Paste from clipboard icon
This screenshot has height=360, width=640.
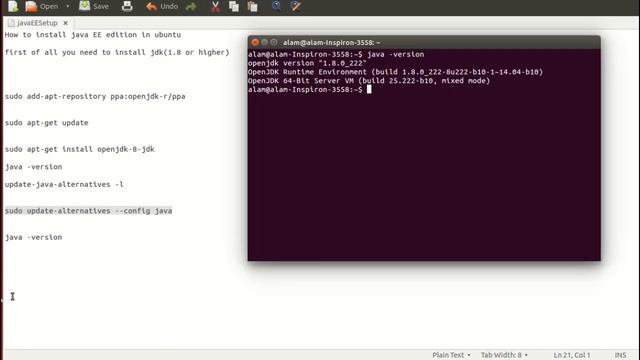point(253,6)
